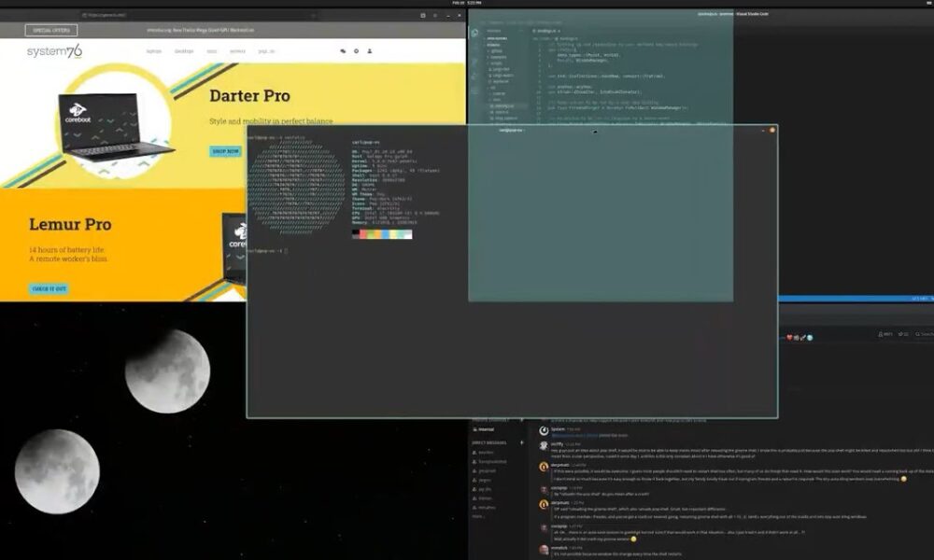The width and height of the screenshot is (934, 560).
Task: Open the laptops menu on system76 site
Action: pyautogui.click(x=154, y=51)
